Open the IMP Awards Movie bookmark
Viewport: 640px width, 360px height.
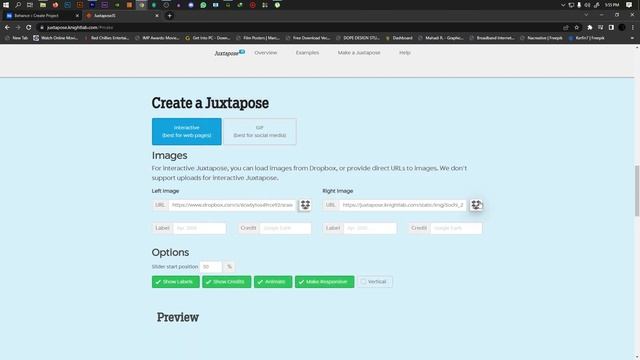coord(158,38)
